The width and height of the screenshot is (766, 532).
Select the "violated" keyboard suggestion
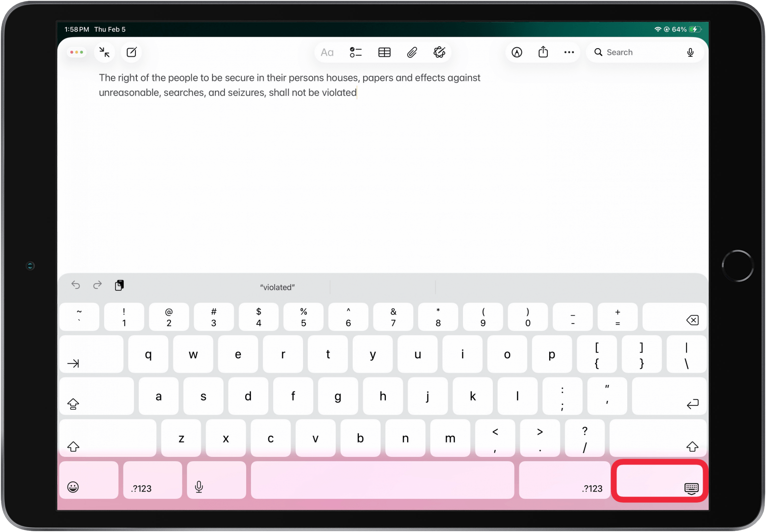point(277,287)
